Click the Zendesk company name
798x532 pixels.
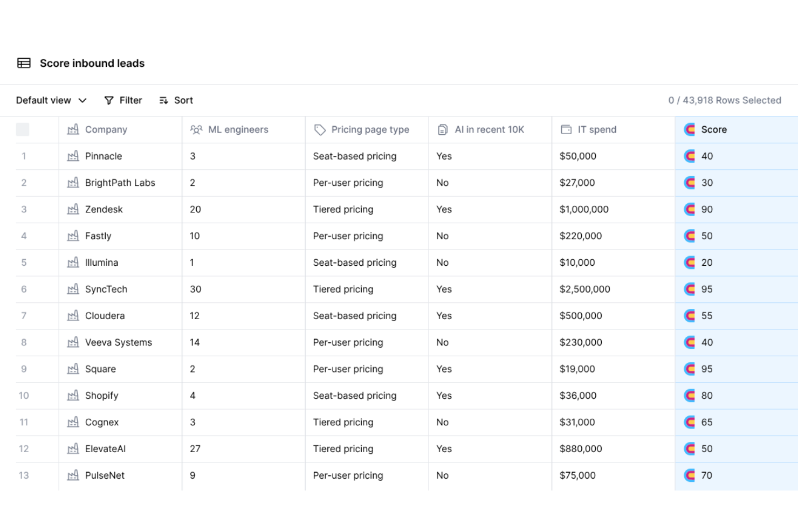coord(104,209)
